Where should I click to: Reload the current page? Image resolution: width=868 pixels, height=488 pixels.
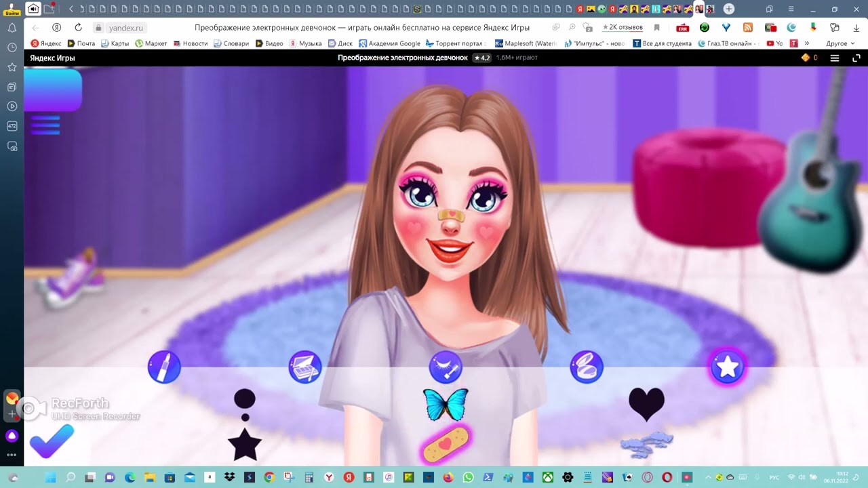(78, 28)
